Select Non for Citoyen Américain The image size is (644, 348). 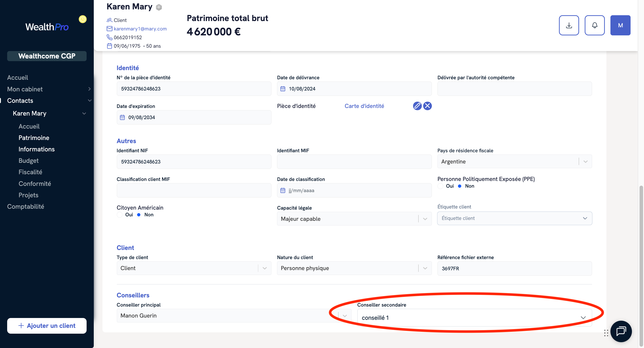pos(139,215)
